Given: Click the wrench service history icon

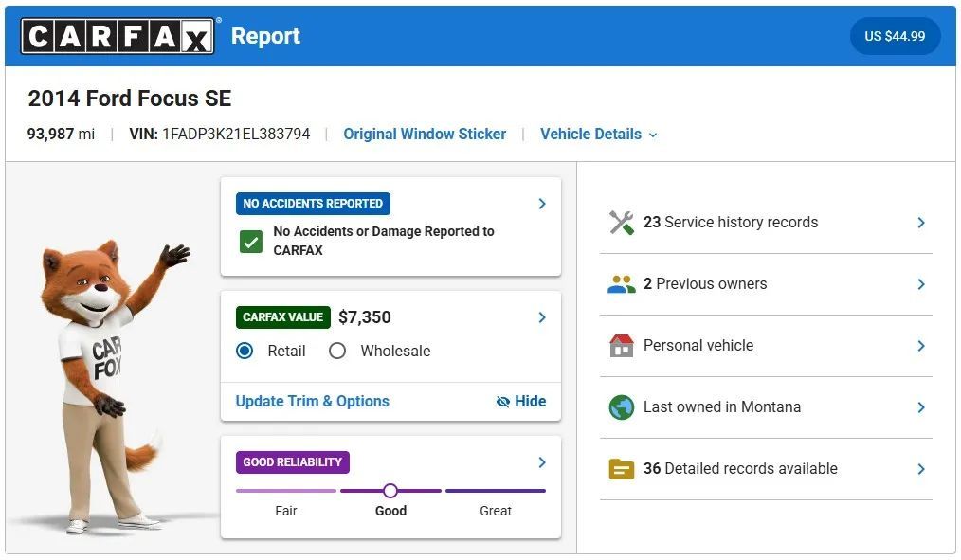Looking at the screenshot, I should (x=621, y=223).
